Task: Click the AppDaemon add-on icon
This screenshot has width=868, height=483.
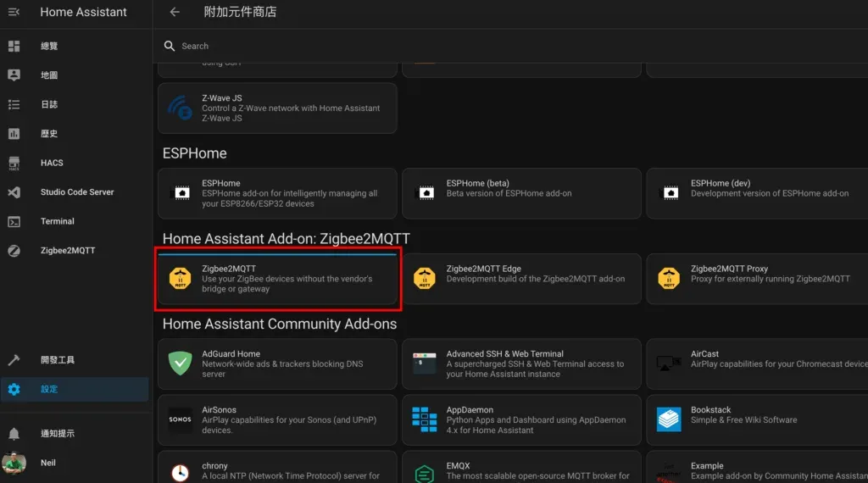Action: 424,419
